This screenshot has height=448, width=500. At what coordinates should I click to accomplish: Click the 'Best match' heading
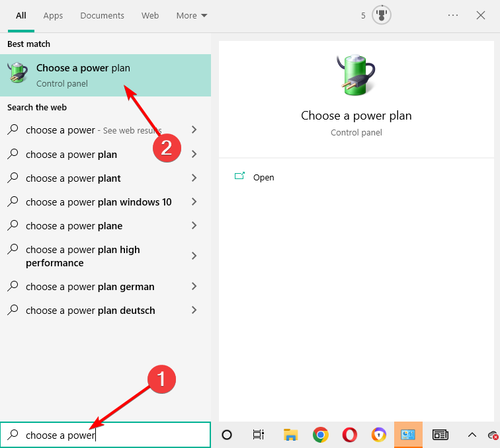[28, 44]
